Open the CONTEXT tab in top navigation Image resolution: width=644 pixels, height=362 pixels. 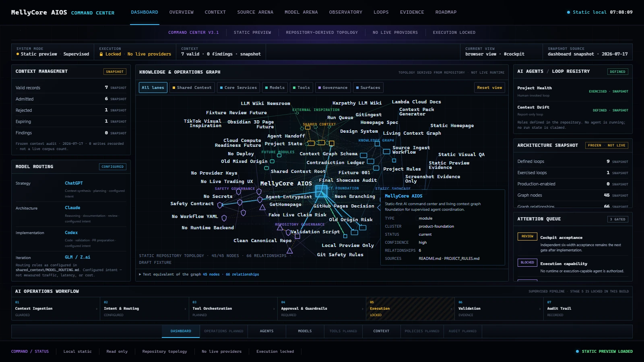[215, 12]
